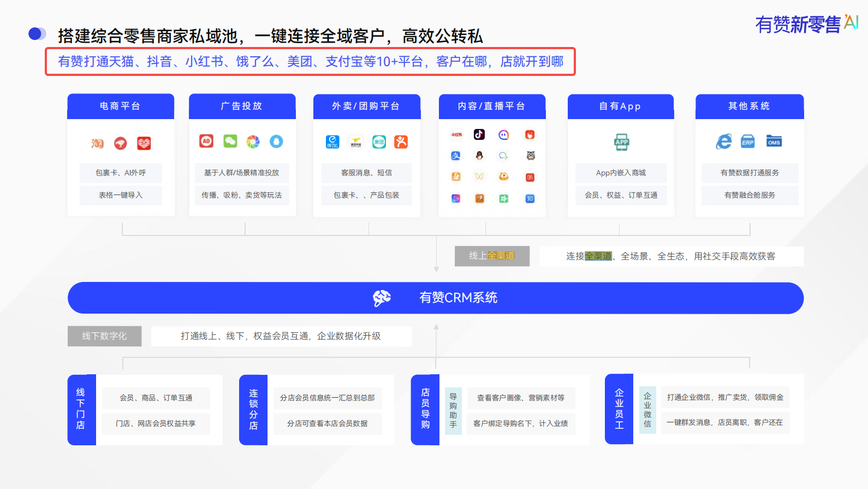Screen dimensions: 868x489
Task: Click the green APP phone icon
Action: (x=621, y=142)
